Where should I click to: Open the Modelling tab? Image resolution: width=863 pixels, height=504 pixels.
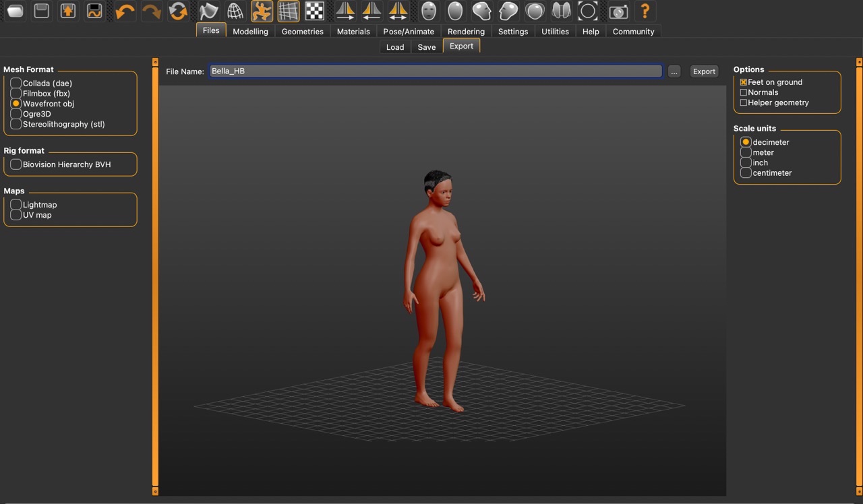250,32
